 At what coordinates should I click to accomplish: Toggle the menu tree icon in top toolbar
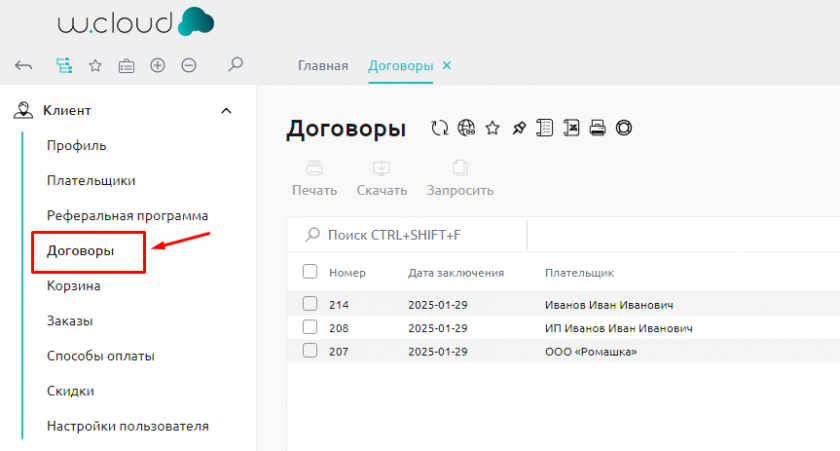(x=64, y=66)
